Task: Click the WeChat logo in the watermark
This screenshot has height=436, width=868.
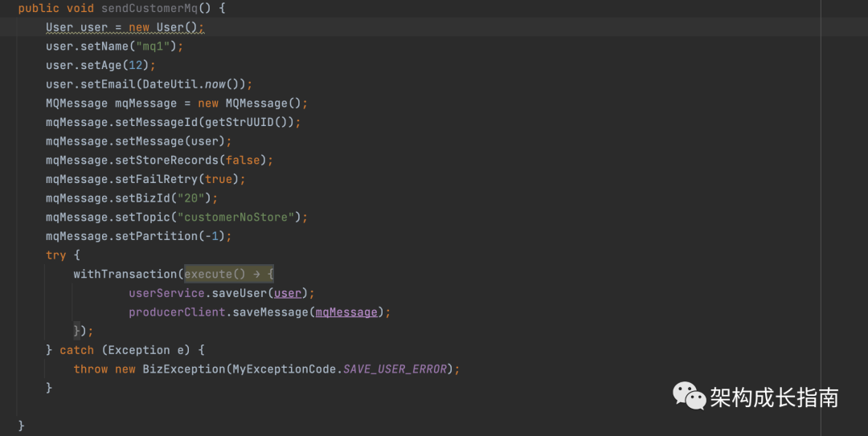Action: pos(689,396)
